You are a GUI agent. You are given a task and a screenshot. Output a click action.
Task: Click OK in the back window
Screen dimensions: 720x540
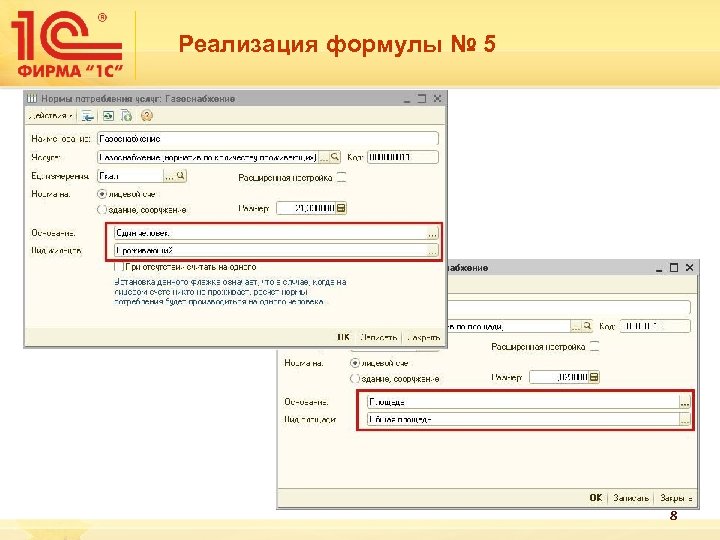pyautogui.click(x=596, y=498)
